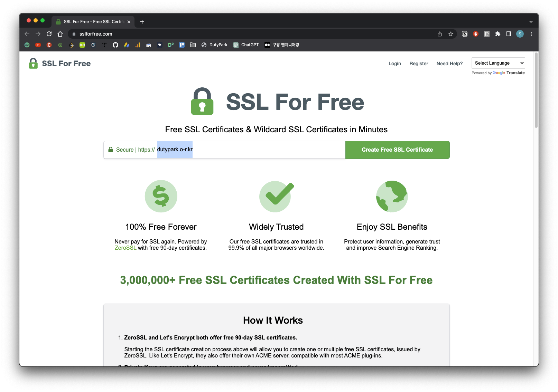Click the SSL For Free header logo

pyautogui.click(x=59, y=64)
